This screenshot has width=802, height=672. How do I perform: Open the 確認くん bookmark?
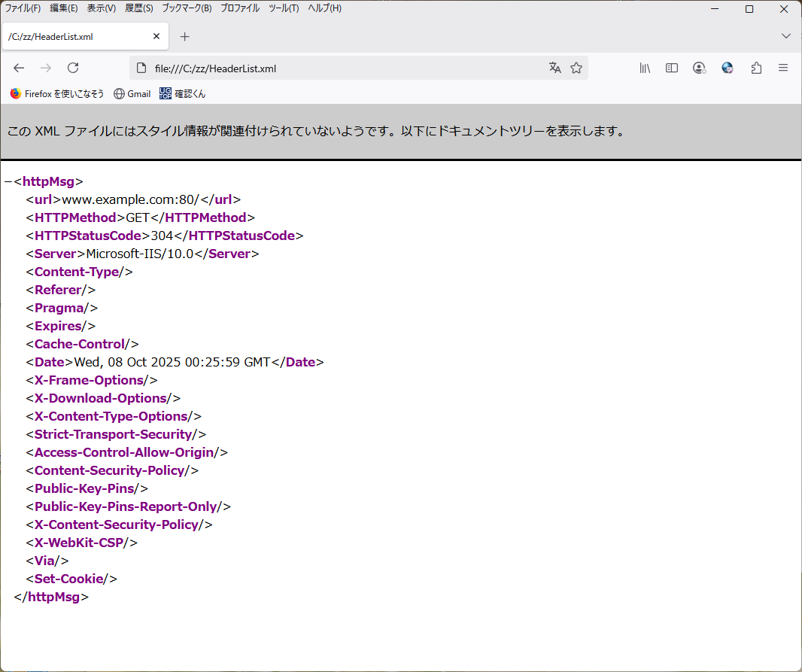pyautogui.click(x=183, y=93)
